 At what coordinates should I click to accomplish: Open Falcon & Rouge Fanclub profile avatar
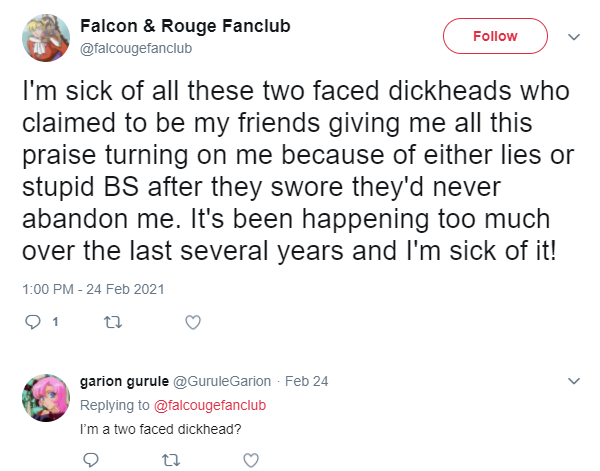(x=46, y=37)
